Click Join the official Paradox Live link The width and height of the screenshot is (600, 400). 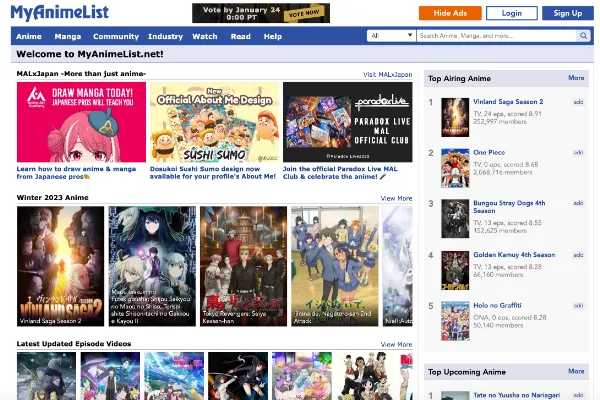pyautogui.click(x=340, y=173)
